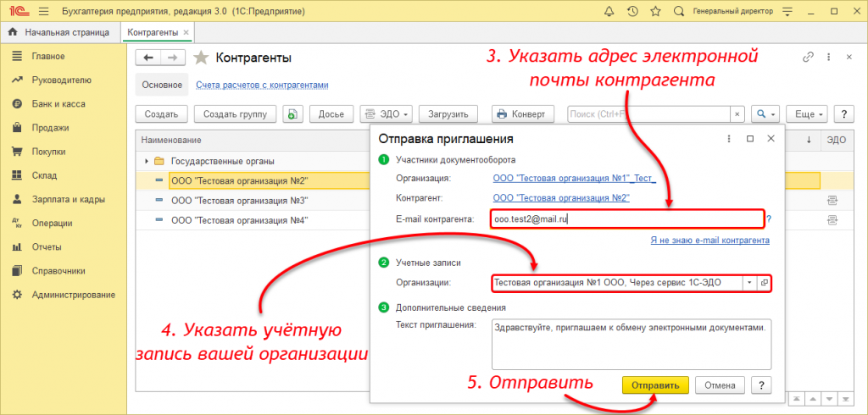Open Администрирование section
The height and width of the screenshot is (415, 868).
click(73, 295)
